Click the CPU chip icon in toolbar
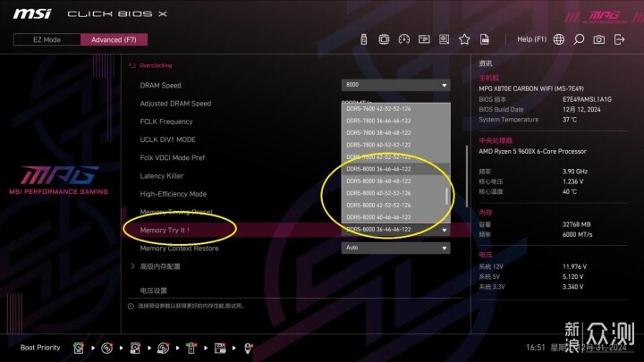This screenshot has width=644, height=362. click(x=384, y=39)
